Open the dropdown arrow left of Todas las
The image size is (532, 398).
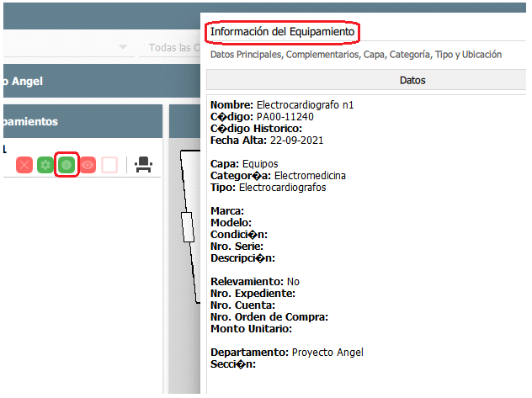click(x=124, y=47)
